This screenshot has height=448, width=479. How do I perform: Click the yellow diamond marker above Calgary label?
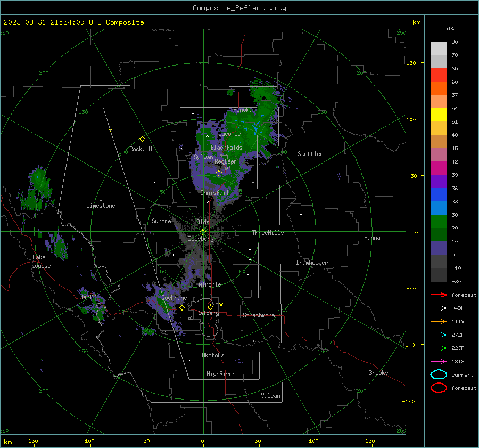[x=210, y=307]
